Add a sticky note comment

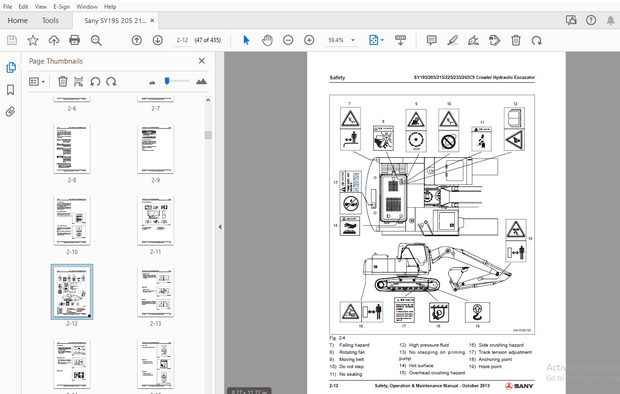pos(431,40)
